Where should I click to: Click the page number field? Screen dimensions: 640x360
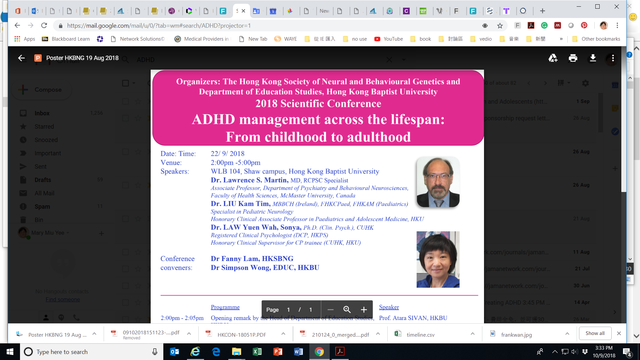tap(288, 310)
